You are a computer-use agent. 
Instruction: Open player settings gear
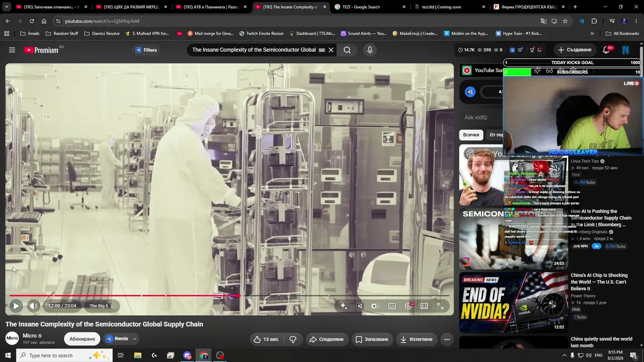pos(408,306)
